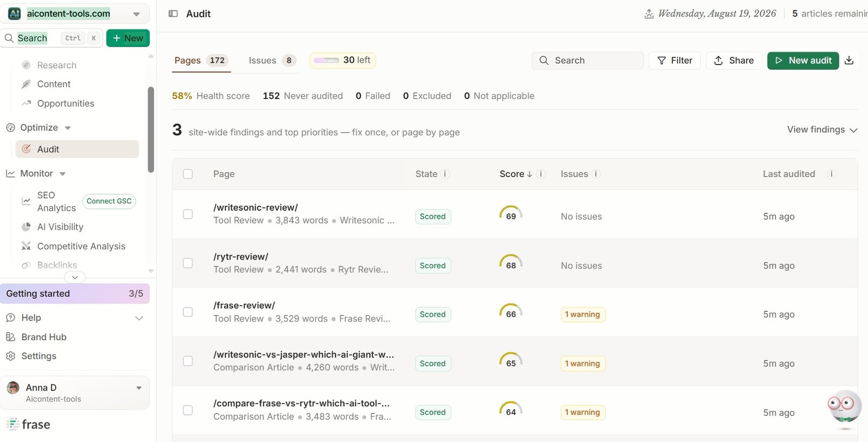Switch to the Pages tab

[201, 60]
